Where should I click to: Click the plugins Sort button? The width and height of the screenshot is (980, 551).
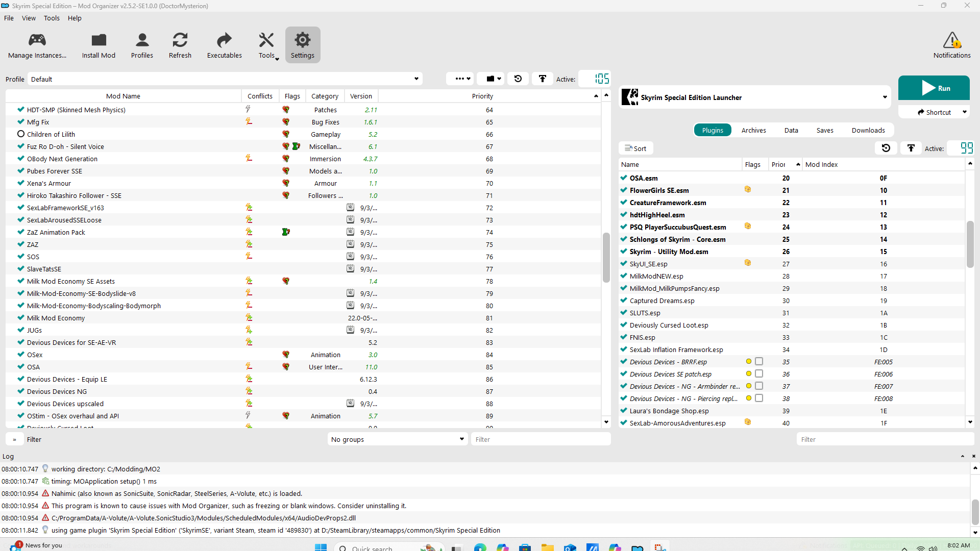[635, 148]
